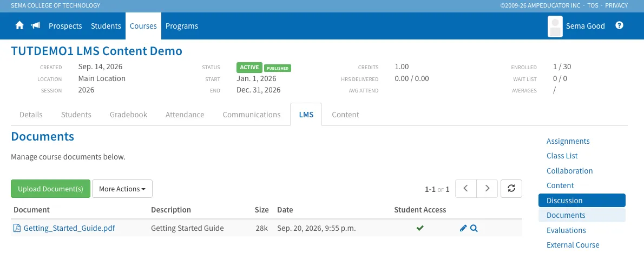Go to previous page of documents

[466, 189]
